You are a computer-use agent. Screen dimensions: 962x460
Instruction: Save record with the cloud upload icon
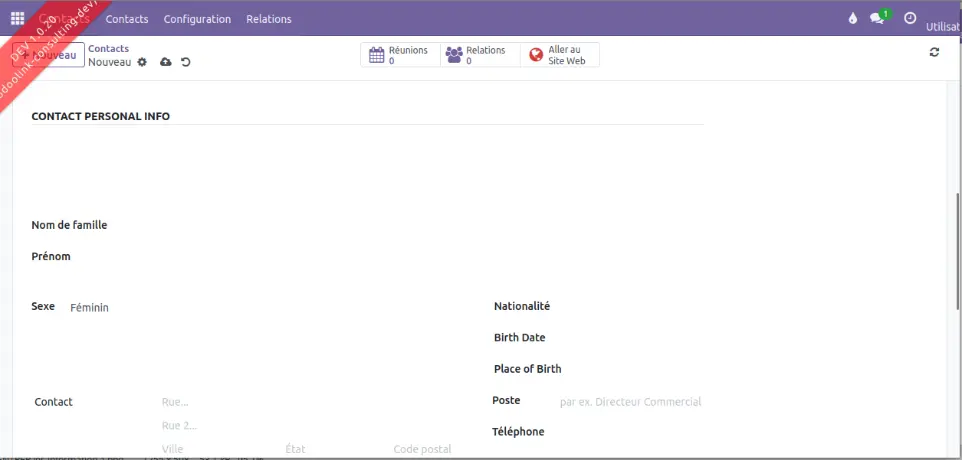pyautogui.click(x=166, y=62)
